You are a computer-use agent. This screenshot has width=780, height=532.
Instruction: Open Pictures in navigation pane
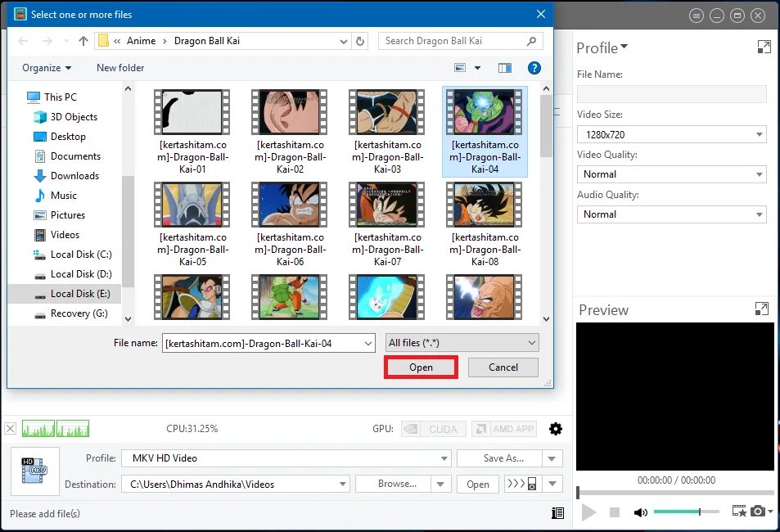pos(59,215)
